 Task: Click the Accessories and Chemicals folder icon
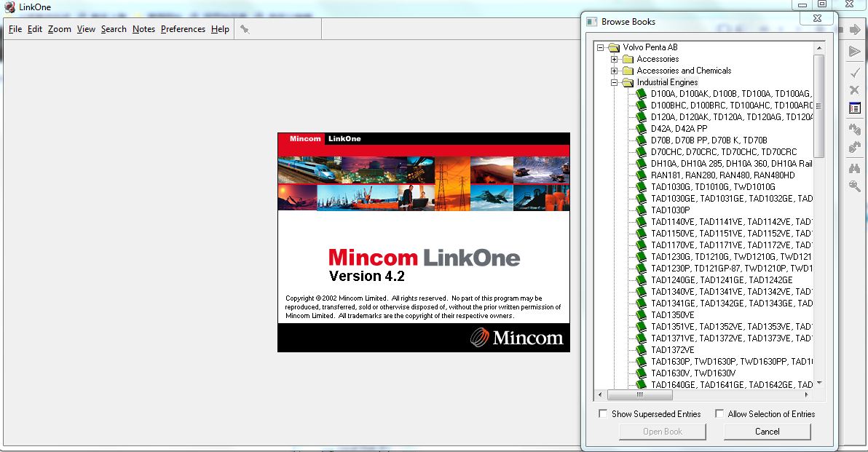click(x=628, y=71)
